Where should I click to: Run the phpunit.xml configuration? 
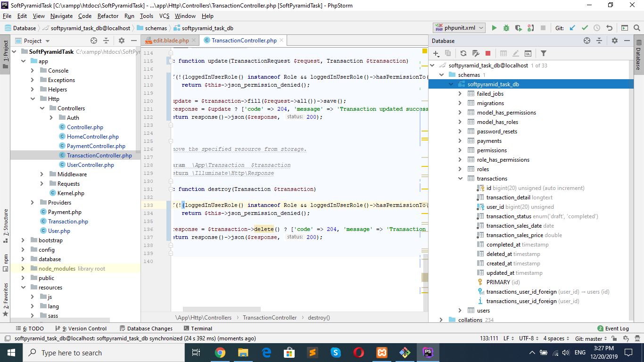494,28
